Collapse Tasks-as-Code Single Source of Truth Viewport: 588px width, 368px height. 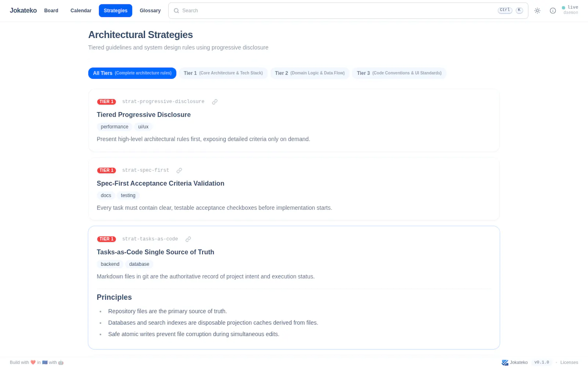pyautogui.click(x=155, y=252)
